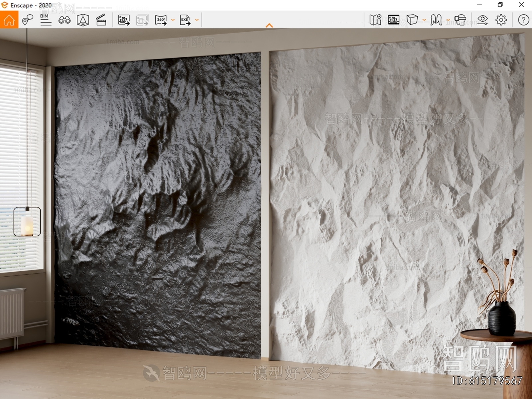Open the Help question mark icon

523,20
